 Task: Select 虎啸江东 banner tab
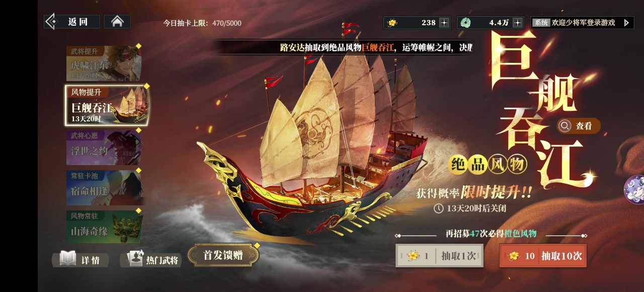[104, 63]
